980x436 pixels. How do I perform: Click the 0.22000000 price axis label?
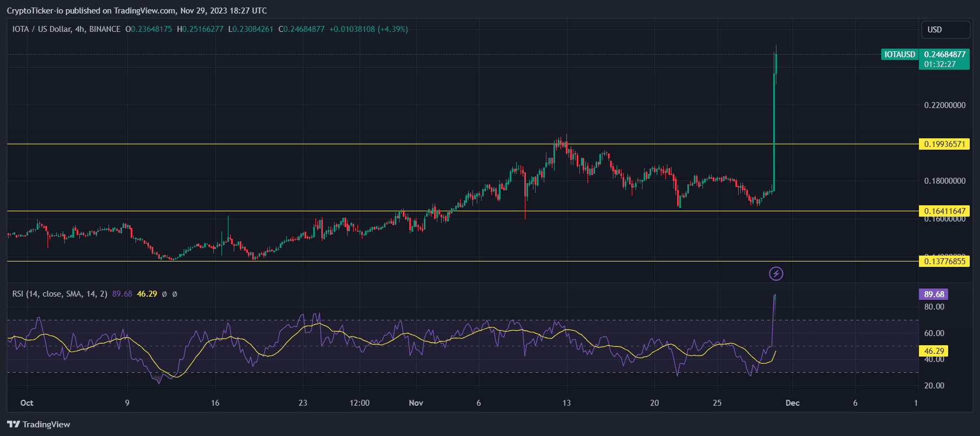click(x=944, y=105)
